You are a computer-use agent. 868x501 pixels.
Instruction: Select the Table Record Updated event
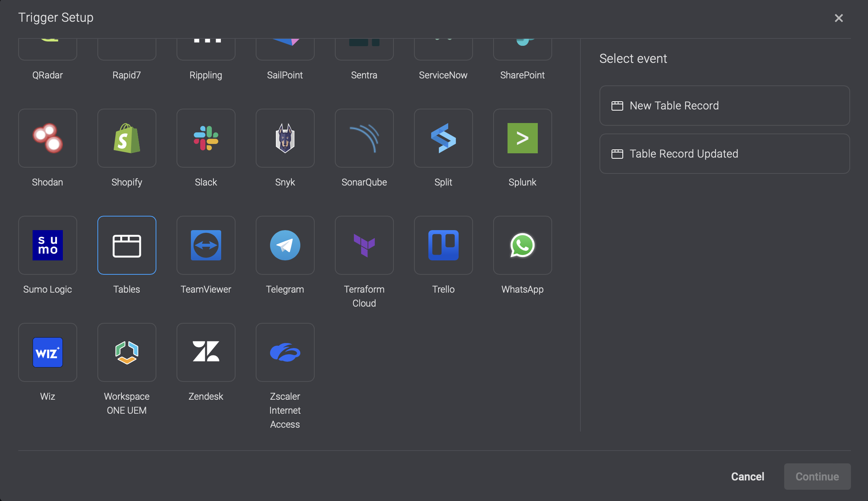point(724,154)
